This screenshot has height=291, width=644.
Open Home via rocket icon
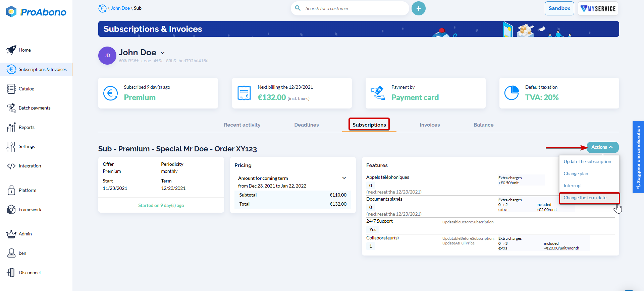pyautogui.click(x=11, y=50)
